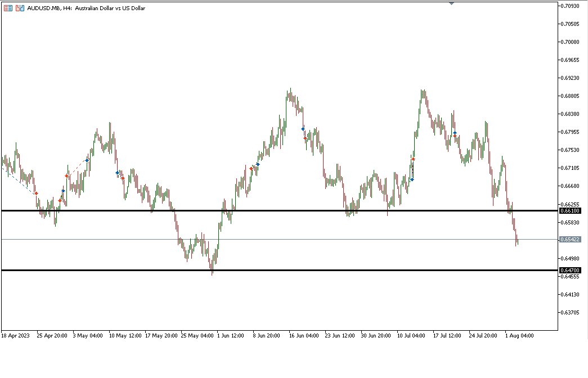Click the 0.64980 price scale value
The height and width of the screenshot is (378, 588).
pyautogui.click(x=569, y=258)
